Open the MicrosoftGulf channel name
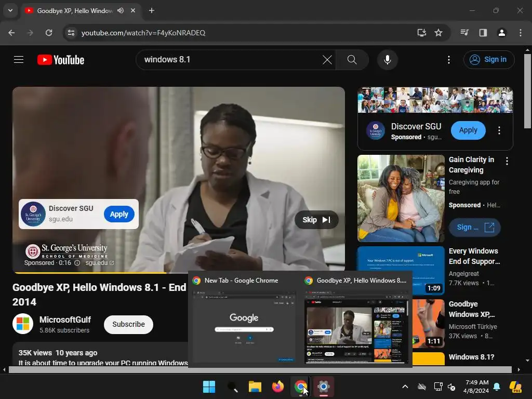 [65, 320]
